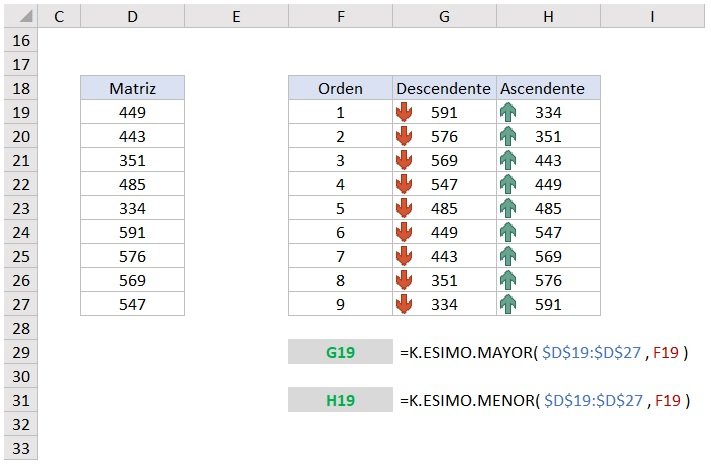Click the K.ESIMO.MAYOR formula text
This screenshot has height=466, width=711.
click(x=544, y=352)
